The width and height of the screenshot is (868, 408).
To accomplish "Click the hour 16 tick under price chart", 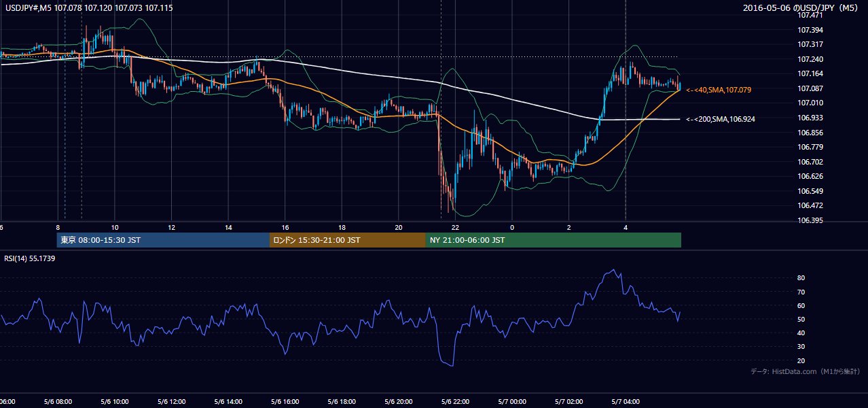I will (x=285, y=227).
